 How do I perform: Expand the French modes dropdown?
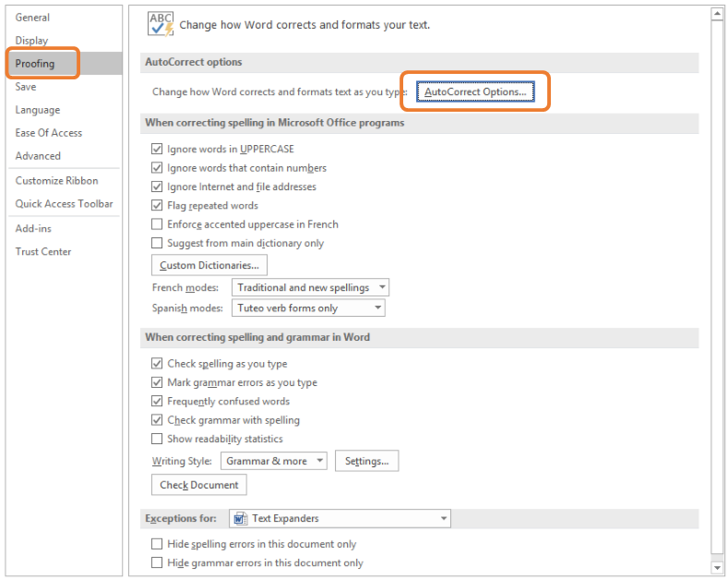(x=382, y=288)
